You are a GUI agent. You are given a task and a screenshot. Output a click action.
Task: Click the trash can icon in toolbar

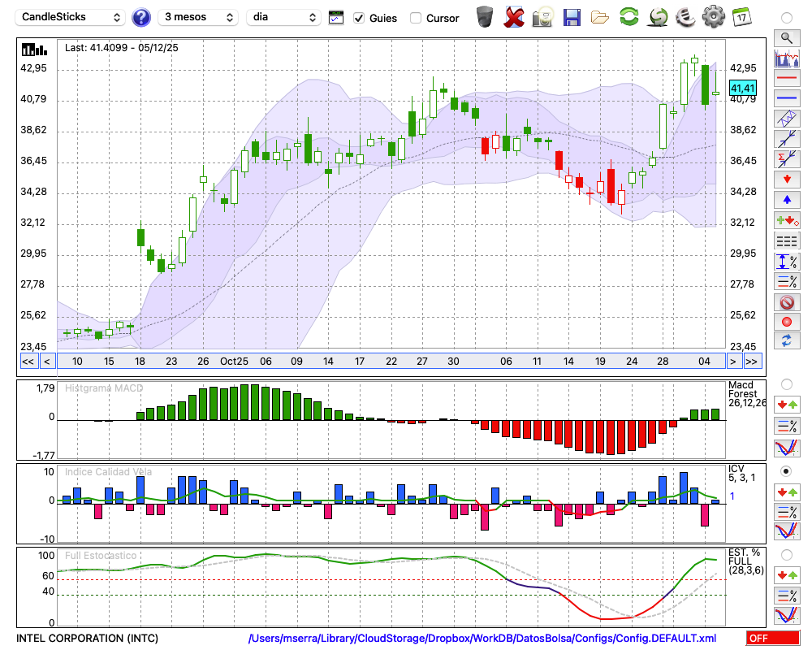coord(485,17)
